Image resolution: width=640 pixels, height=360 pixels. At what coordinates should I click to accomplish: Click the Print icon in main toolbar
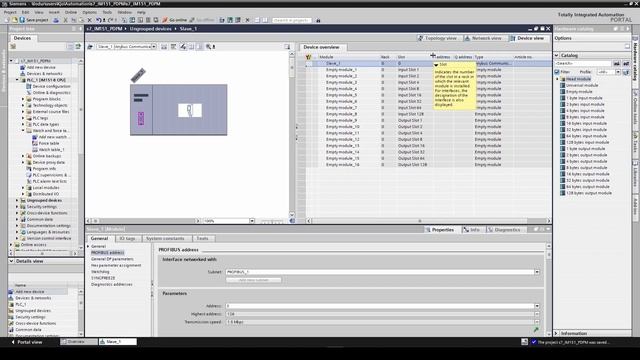coord(56,20)
